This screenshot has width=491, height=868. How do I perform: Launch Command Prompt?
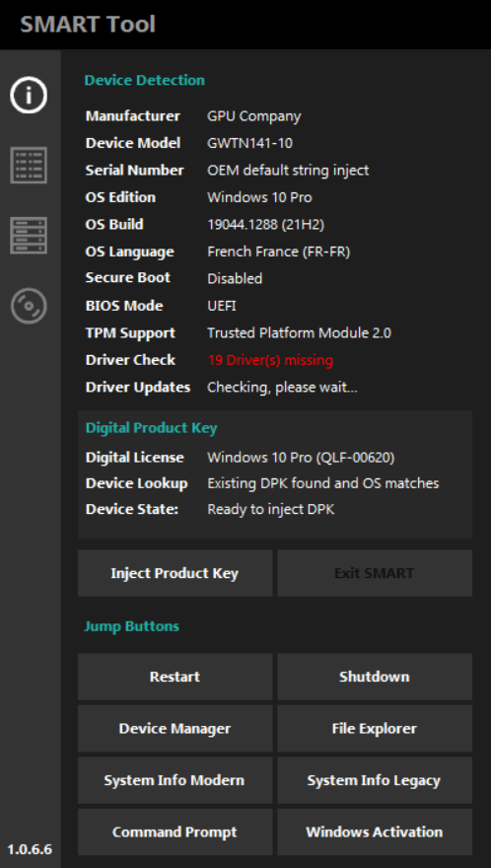pos(175,832)
